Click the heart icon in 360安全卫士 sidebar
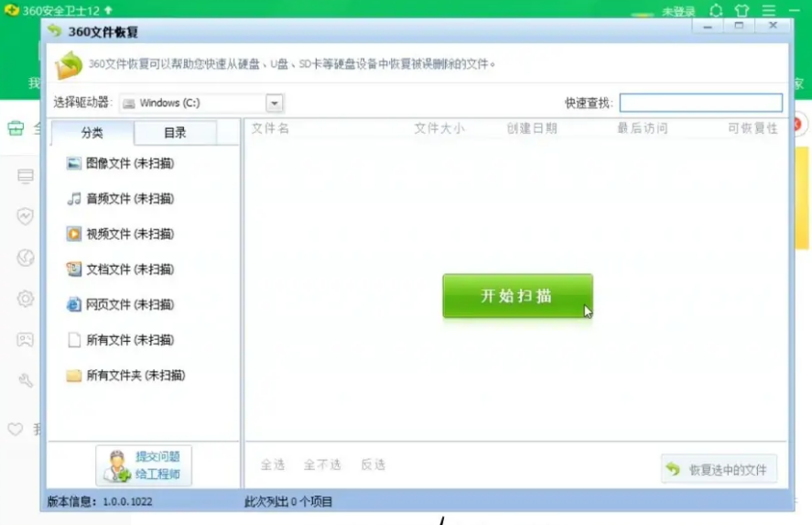Screen dimensions: 812x525 click(x=16, y=429)
